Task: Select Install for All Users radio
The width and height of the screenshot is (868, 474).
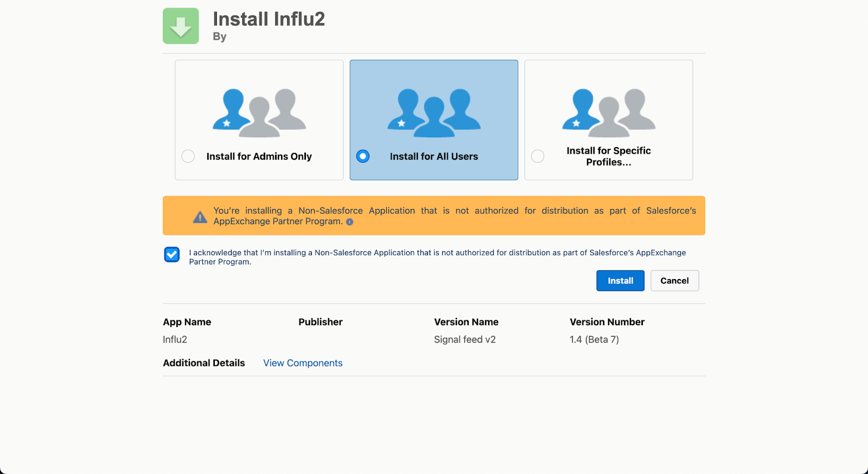Action: tap(363, 156)
